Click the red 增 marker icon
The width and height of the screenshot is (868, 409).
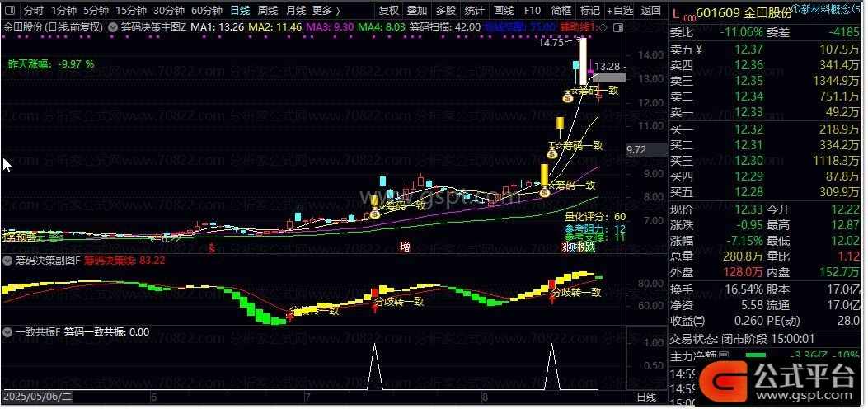(406, 247)
